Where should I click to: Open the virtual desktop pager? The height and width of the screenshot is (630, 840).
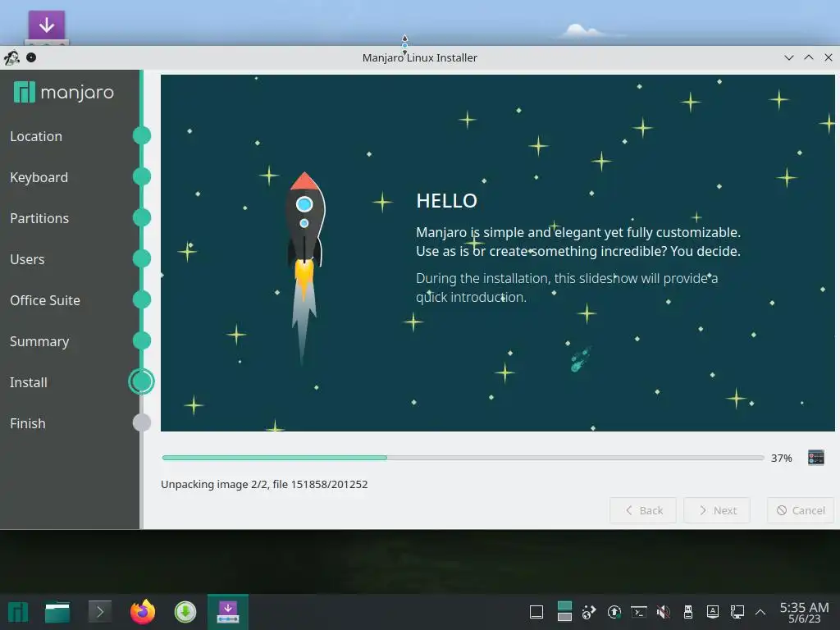click(x=564, y=611)
